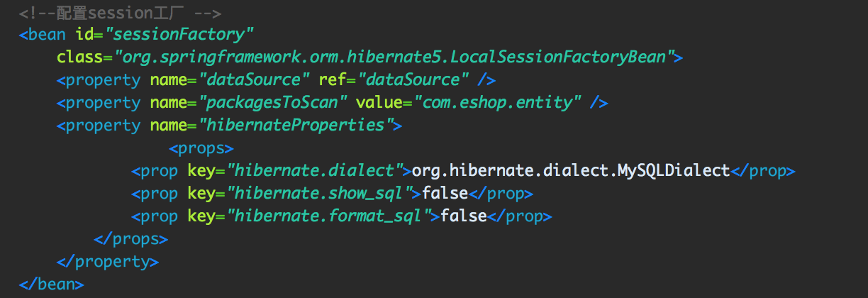Click the closing bean tag
Image resolution: width=868 pixels, height=298 pixels.
(x=52, y=285)
